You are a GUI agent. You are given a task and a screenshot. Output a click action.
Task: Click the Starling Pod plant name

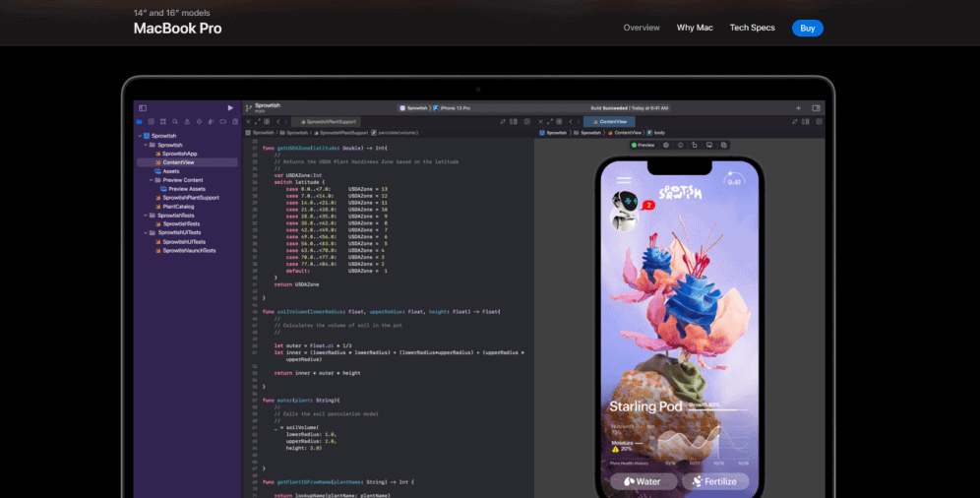[x=645, y=406]
